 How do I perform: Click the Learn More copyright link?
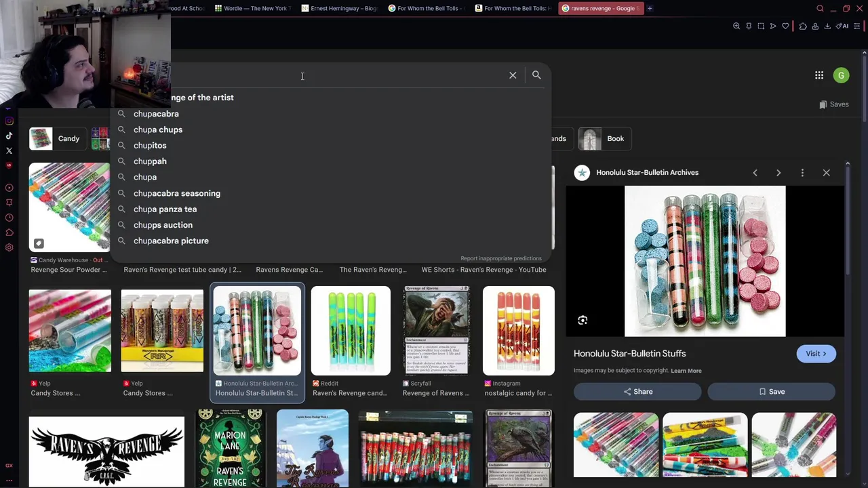point(686,371)
